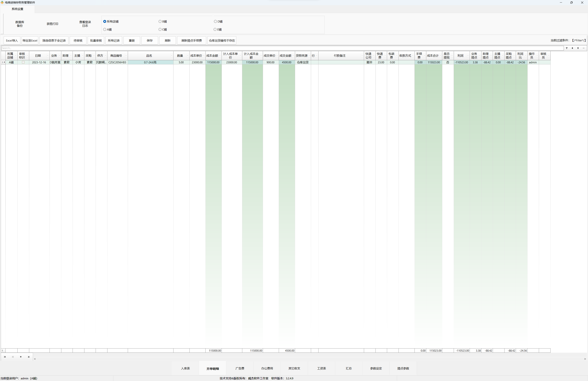The height and width of the screenshot is (381, 588).
Task: Open 品名 column filter dropdown
Action: coord(172,56)
